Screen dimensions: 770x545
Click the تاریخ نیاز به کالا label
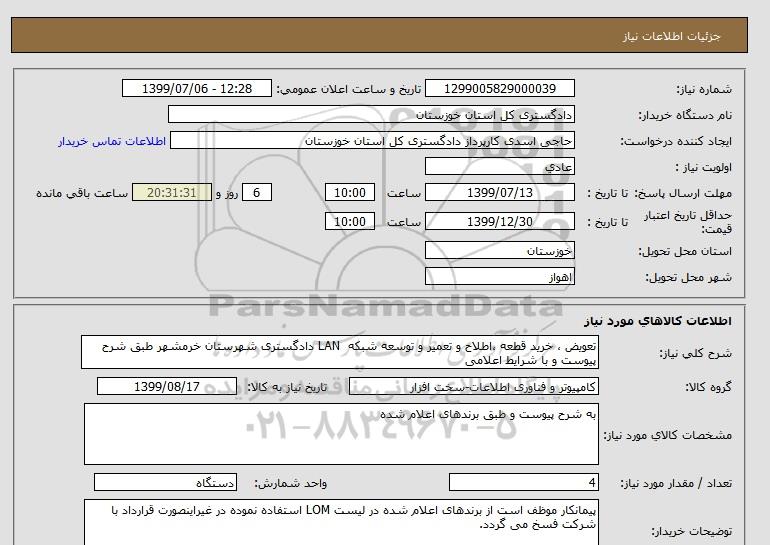pos(286,387)
